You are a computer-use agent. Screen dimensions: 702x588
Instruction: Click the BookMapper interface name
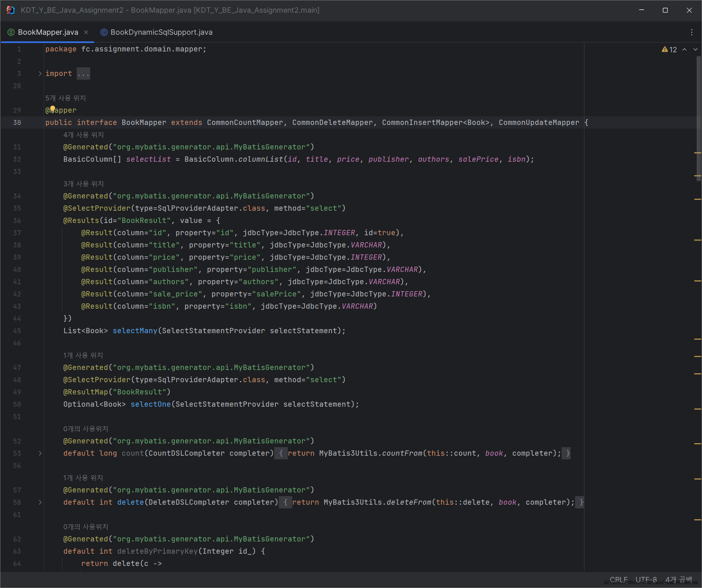144,122
